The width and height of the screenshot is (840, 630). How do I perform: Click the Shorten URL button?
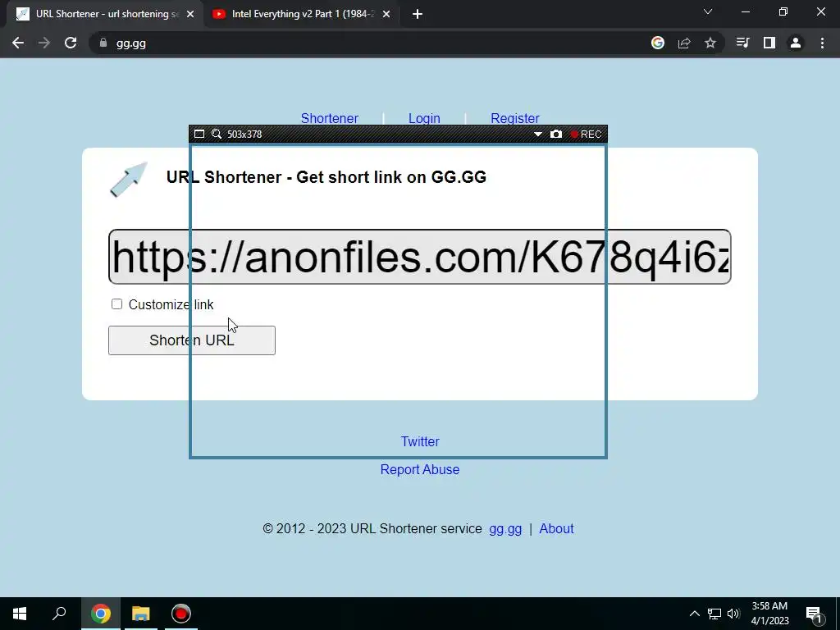pos(192,340)
